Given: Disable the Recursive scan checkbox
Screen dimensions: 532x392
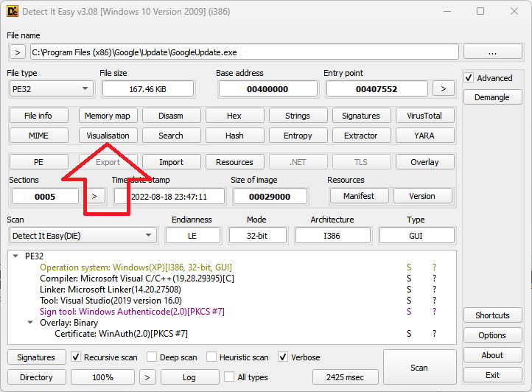Looking at the screenshot, I should 76,357.
